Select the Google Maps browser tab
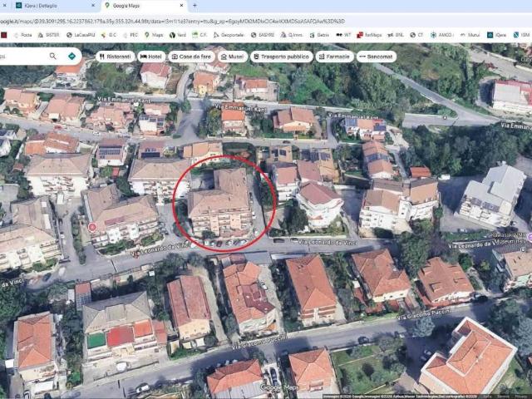The height and width of the screenshot is (399, 532). click(x=142, y=6)
